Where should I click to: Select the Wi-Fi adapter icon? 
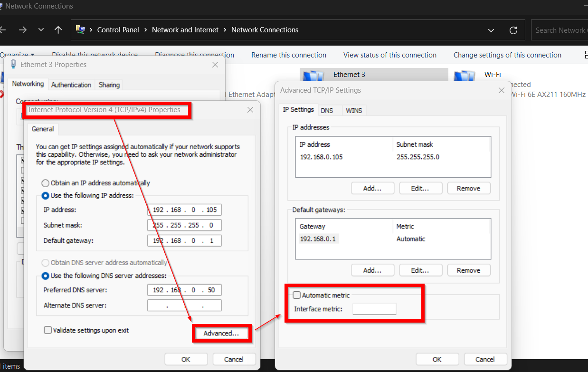[x=465, y=76]
